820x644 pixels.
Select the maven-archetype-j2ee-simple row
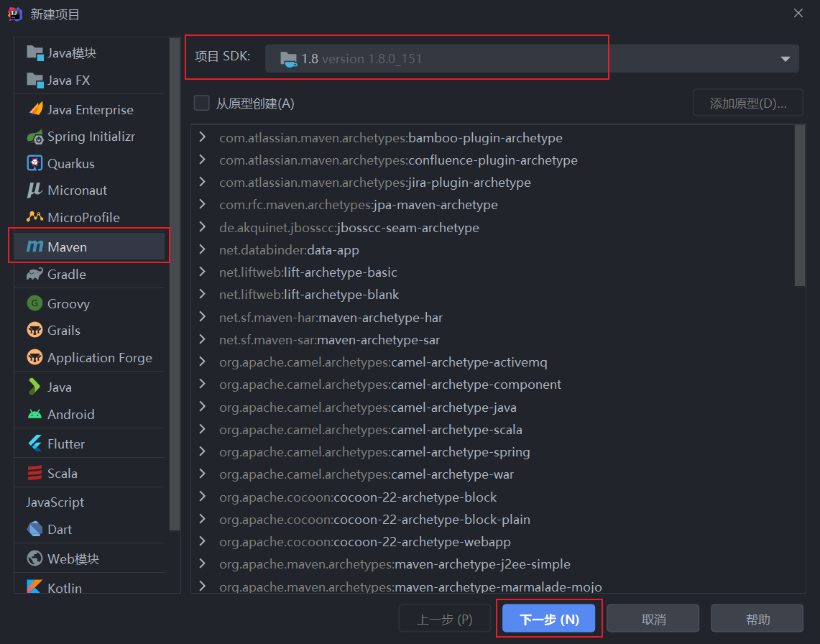click(x=395, y=564)
